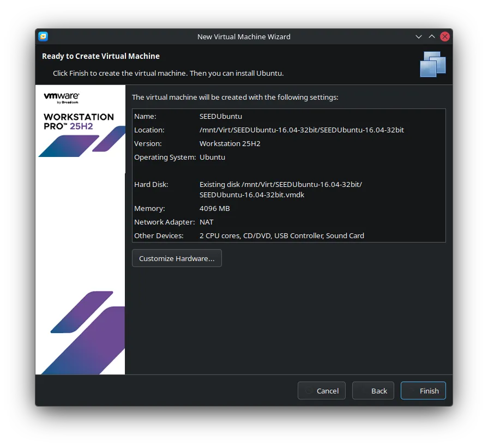Close the New Virtual Machine Wizard window
The width and height of the screenshot is (488, 448).
(445, 37)
